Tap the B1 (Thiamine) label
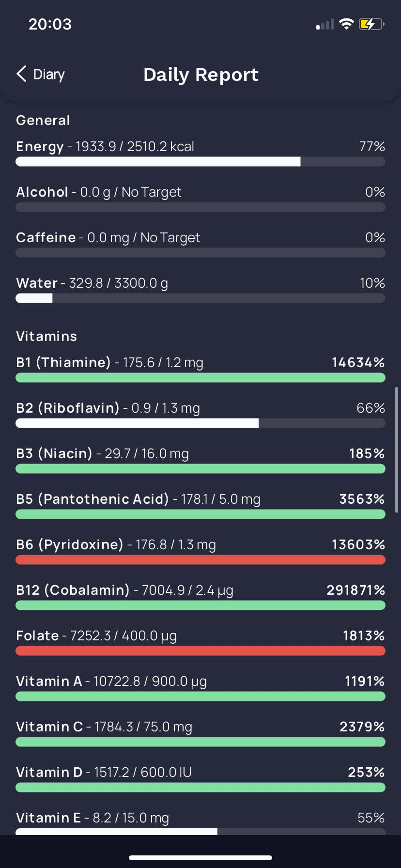Viewport: 401px width, 868px height. coord(63,362)
